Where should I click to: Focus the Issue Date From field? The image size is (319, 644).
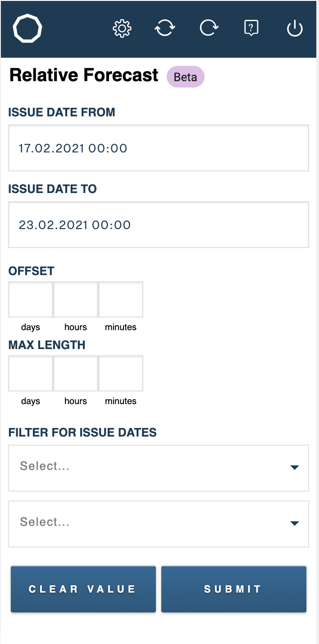[x=159, y=148]
